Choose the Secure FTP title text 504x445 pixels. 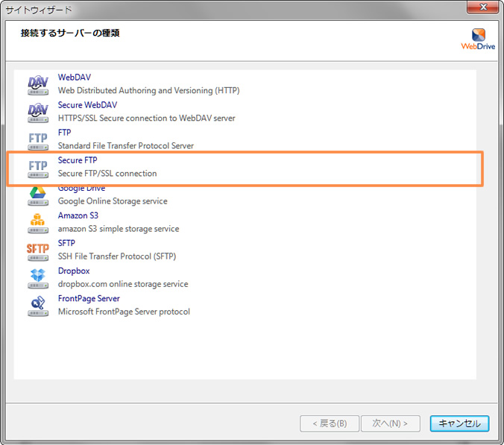[x=78, y=160]
